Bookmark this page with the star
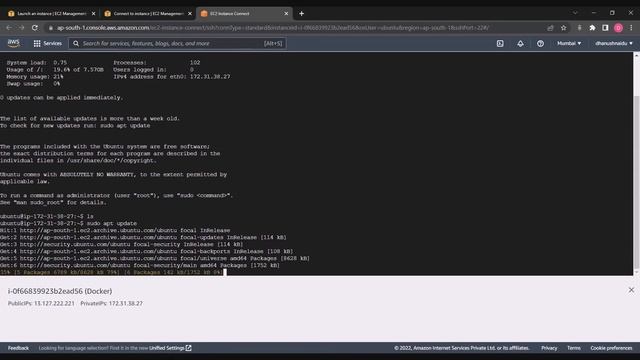 [x=564, y=28]
